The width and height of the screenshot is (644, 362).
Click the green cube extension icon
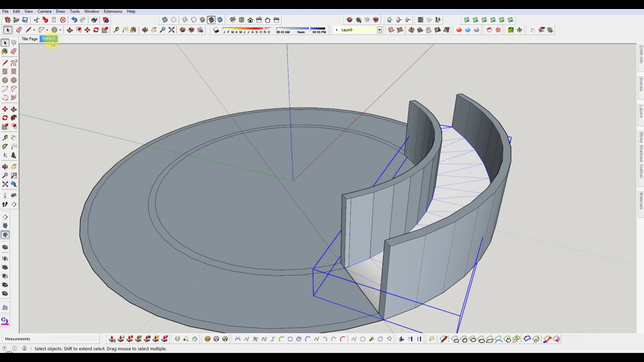(511, 30)
